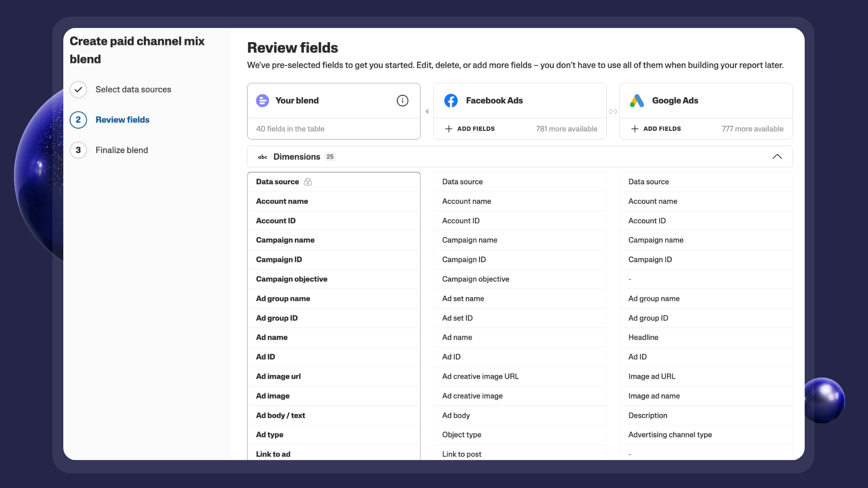Viewport: 868px width, 488px height.
Task: Go to Select data sources step
Action: click(133, 89)
